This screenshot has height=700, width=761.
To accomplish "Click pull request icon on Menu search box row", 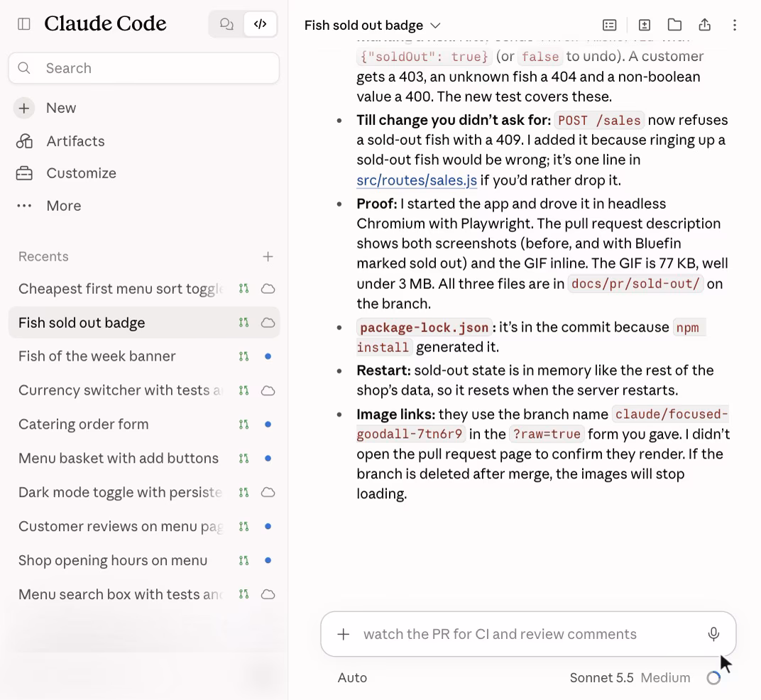I will tap(243, 594).
